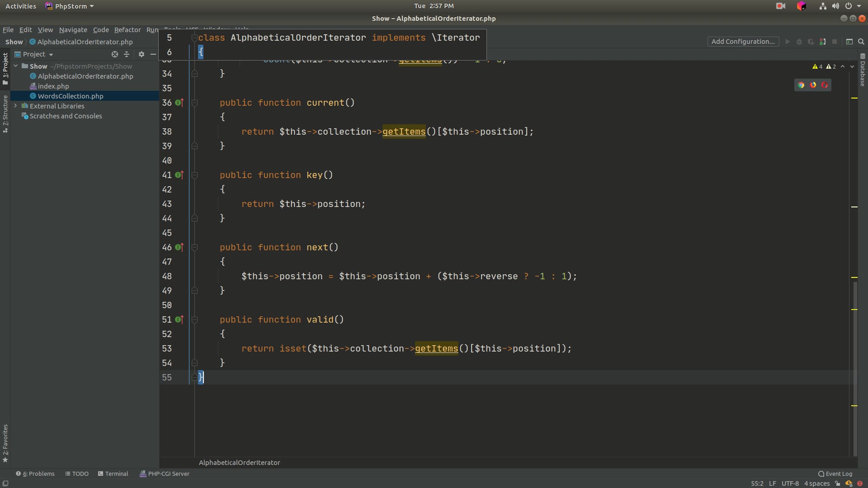This screenshot has width=868, height=488.
Task: Hide the Project panel with minus icon
Action: tap(153, 54)
